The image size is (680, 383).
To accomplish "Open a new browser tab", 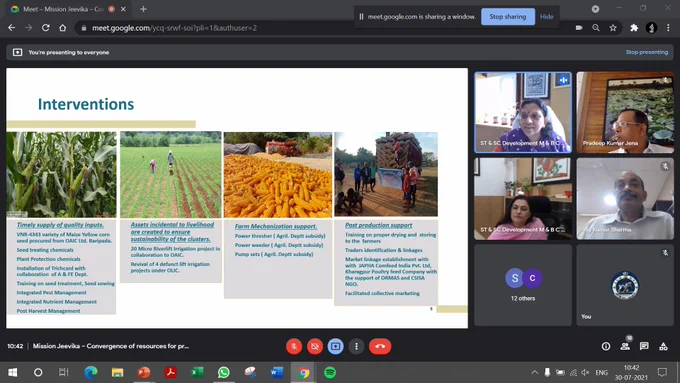I will (x=143, y=9).
